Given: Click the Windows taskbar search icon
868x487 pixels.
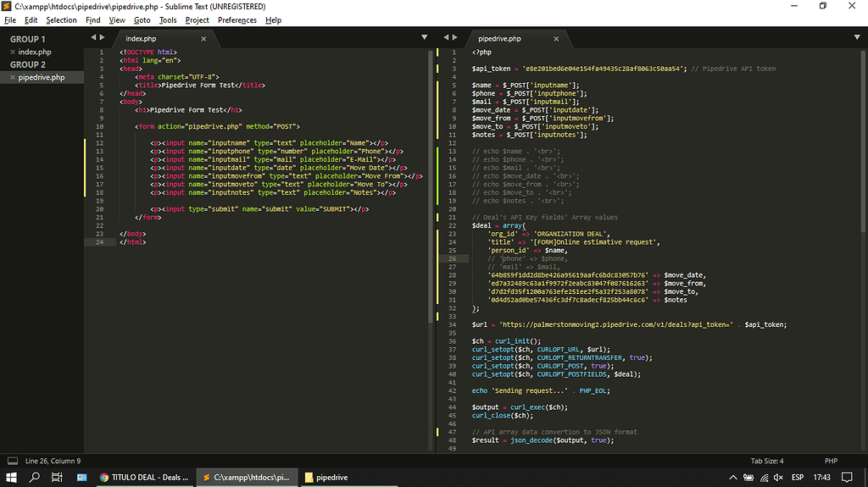Looking at the screenshot, I should tap(35, 477).
